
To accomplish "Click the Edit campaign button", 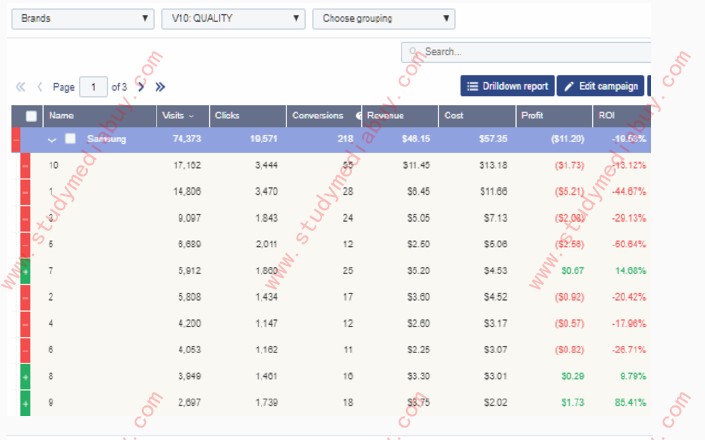I will (x=600, y=86).
